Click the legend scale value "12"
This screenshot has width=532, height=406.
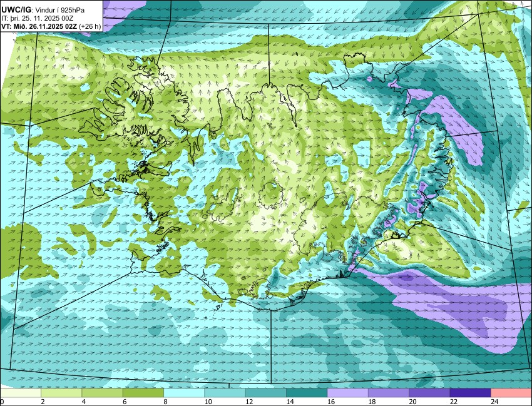coord(249,402)
